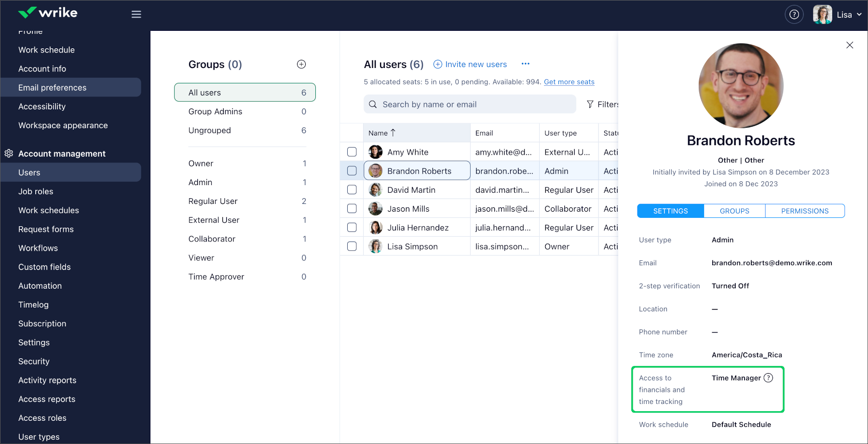
Task: Click the Wrike logo
Action: (47, 13)
